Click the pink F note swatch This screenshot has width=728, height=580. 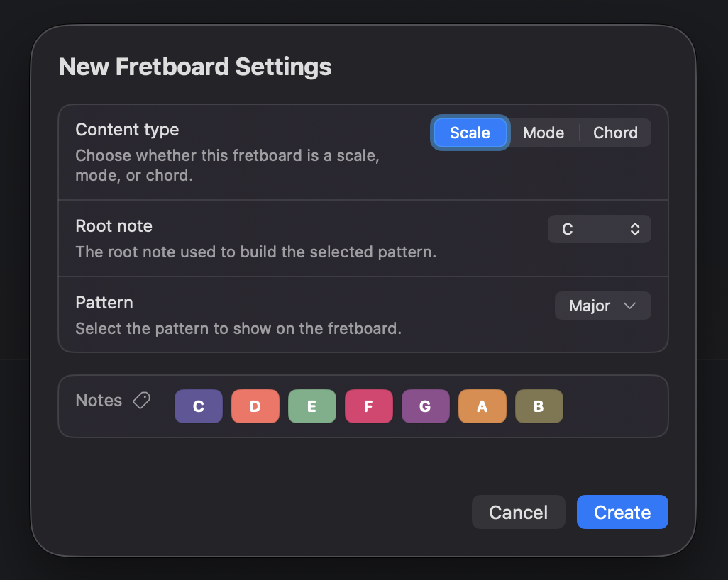(x=369, y=406)
